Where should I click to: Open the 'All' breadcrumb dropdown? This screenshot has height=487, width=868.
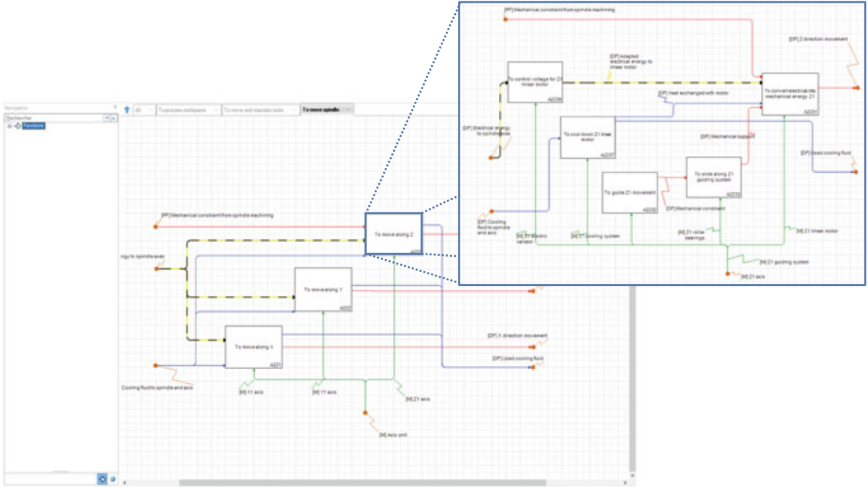click(x=143, y=110)
